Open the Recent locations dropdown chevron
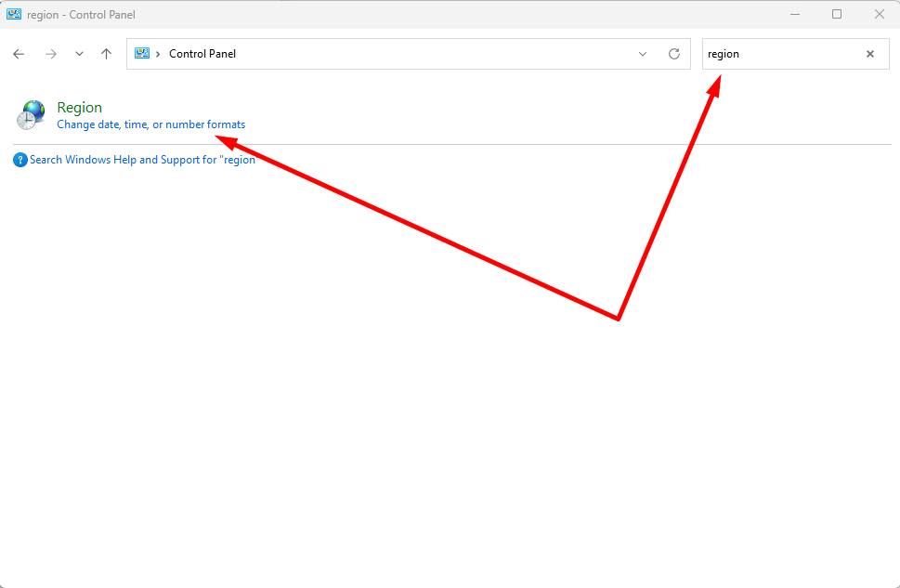 79,54
